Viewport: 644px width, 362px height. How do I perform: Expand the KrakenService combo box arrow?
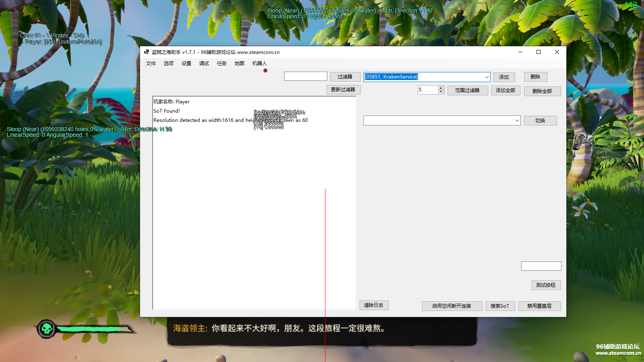pyautogui.click(x=487, y=77)
